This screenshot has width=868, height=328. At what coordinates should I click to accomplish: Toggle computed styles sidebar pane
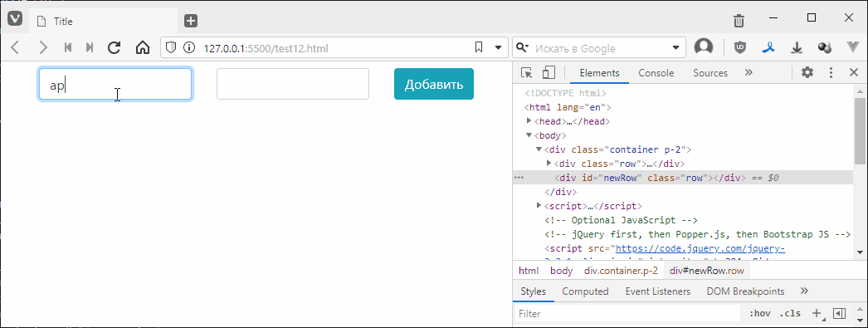tap(839, 314)
